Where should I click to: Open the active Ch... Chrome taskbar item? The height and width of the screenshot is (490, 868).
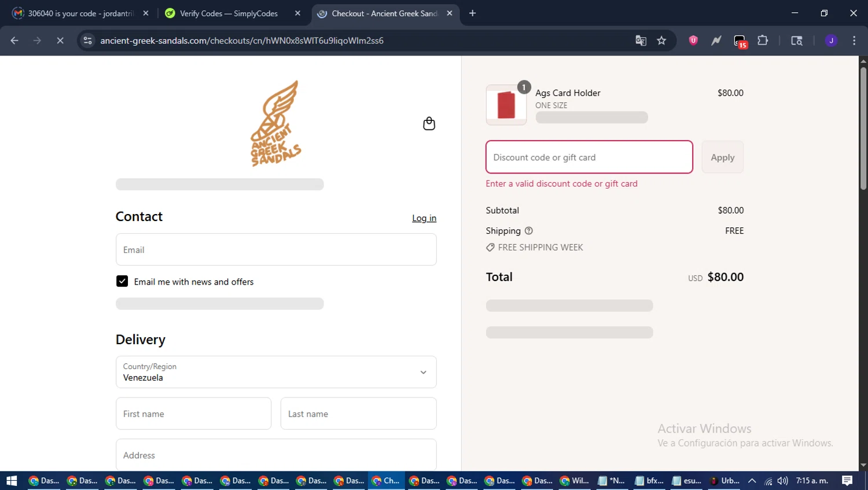386,481
